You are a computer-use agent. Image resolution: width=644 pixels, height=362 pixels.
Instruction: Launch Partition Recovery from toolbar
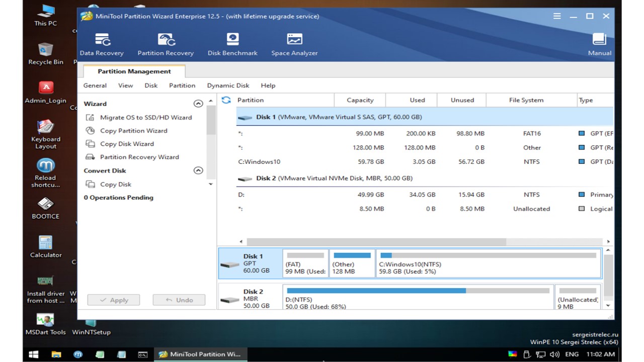tap(166, 45)
